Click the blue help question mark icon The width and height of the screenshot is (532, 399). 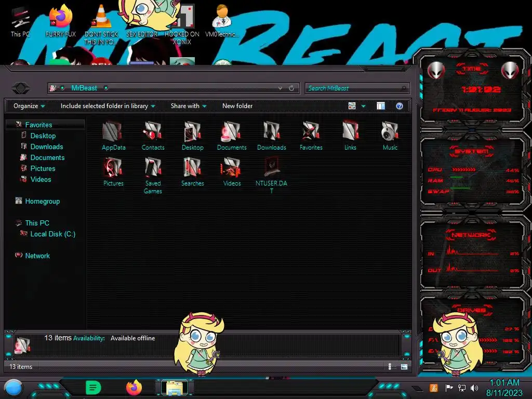pos(400,106)
